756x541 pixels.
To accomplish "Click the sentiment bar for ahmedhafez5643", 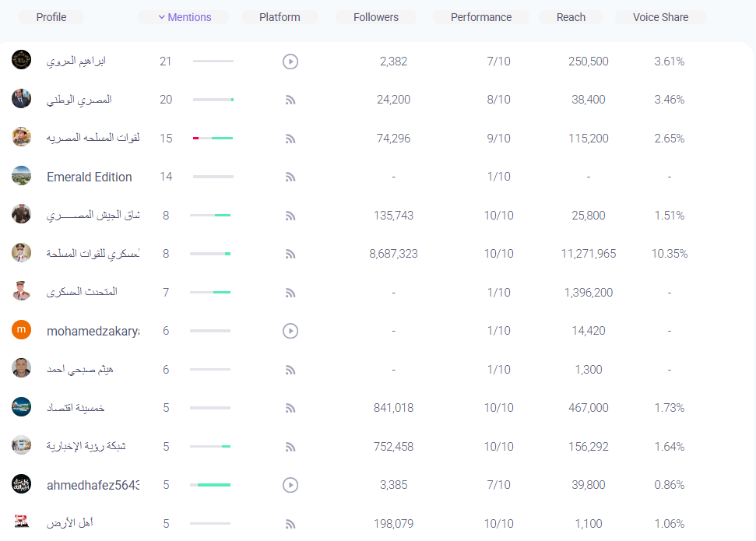I will (x=210, y=485).
